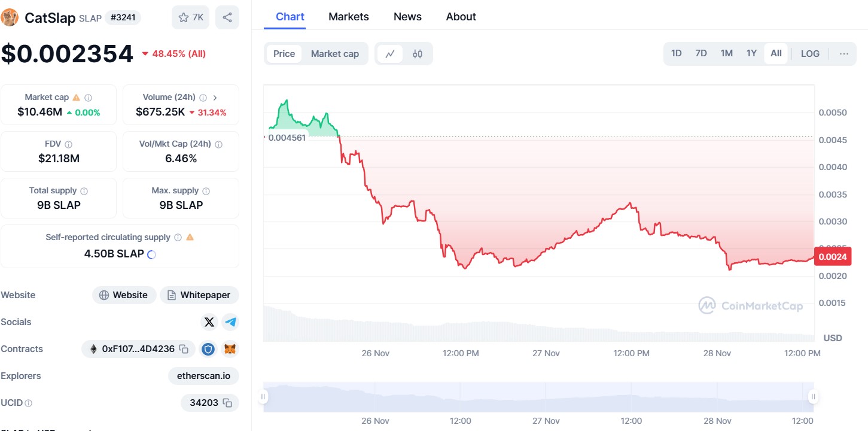Open the chart more options ellipsis

coord(844,54)
